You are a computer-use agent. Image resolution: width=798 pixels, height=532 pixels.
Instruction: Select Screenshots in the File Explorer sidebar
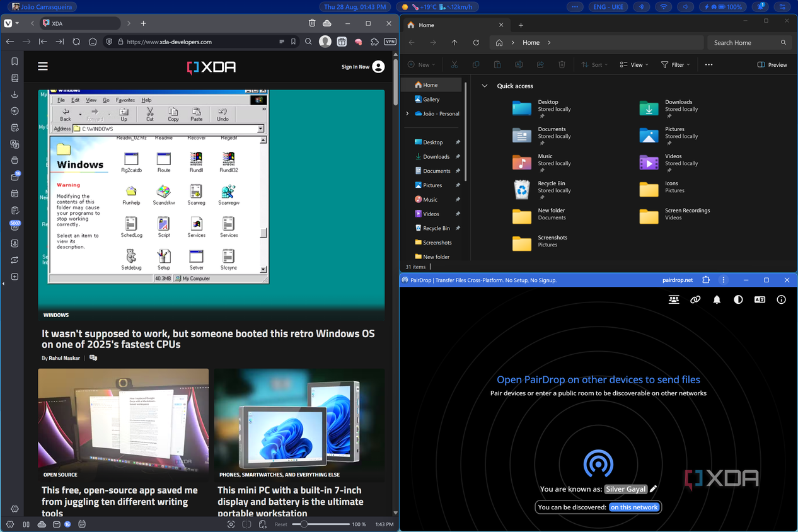(x=437, y=242)
